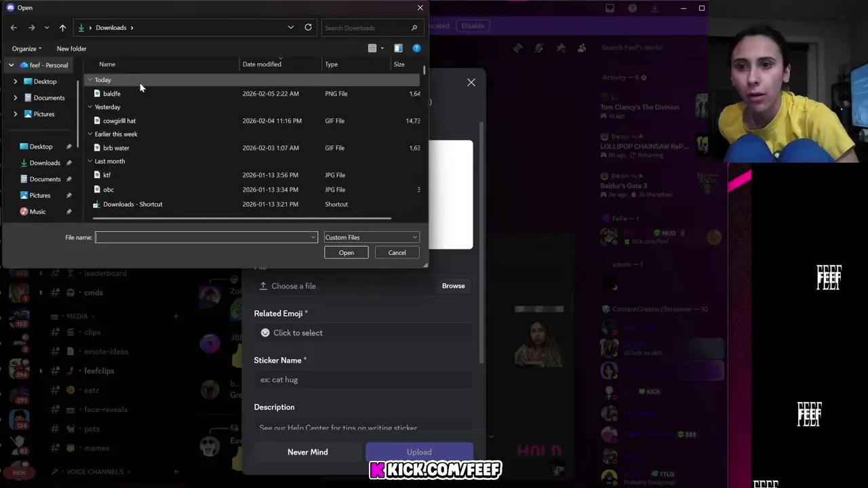Open Discord feefclips channel
Image resolution: width=868 pixels, height=488 pixels.
[99, 371]
